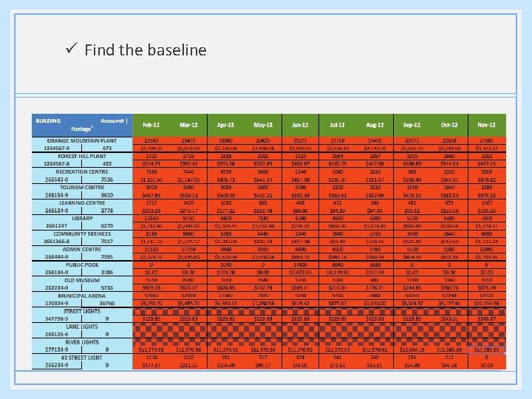Click footage value 3610 for Tourism Centre
This screenshot has height=399, width=532.
(x=107, y=195)
